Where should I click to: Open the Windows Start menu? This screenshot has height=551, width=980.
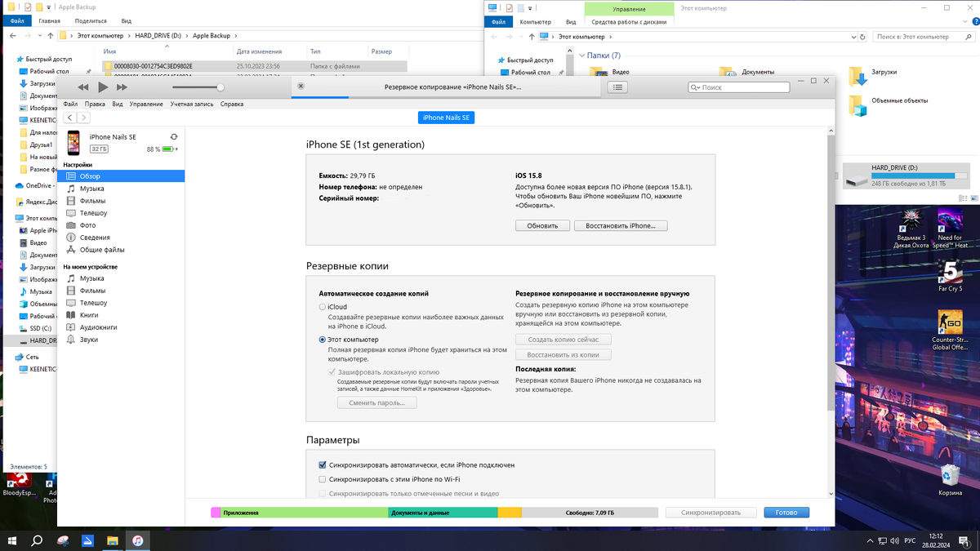[x=12, y=540]
